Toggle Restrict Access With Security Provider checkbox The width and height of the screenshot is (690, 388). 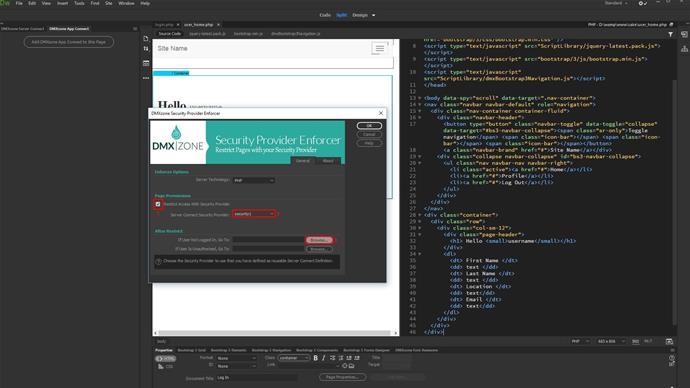pyautogui.click(x=158, y=204)
